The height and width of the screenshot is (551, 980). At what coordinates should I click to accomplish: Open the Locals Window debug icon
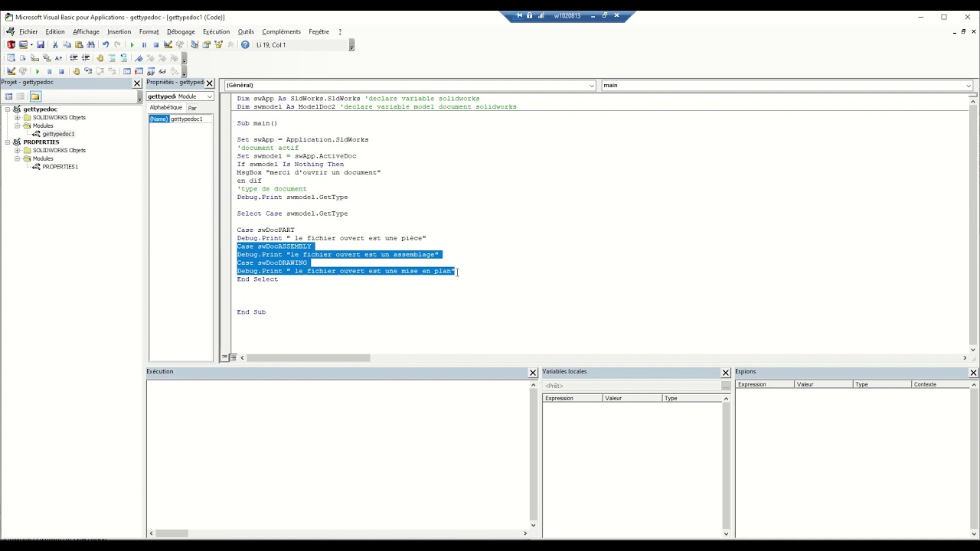pyautogui.click(x=127, y=71)
